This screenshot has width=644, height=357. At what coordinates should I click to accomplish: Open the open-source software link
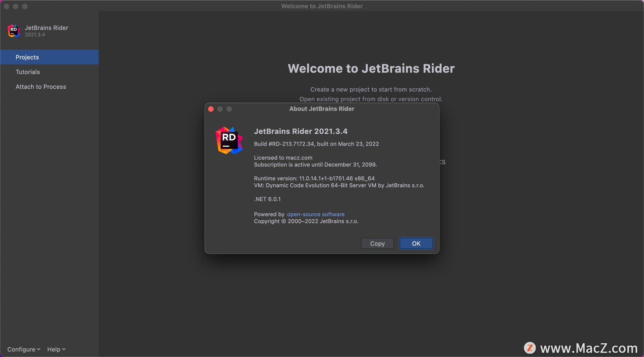coord(316,214)
